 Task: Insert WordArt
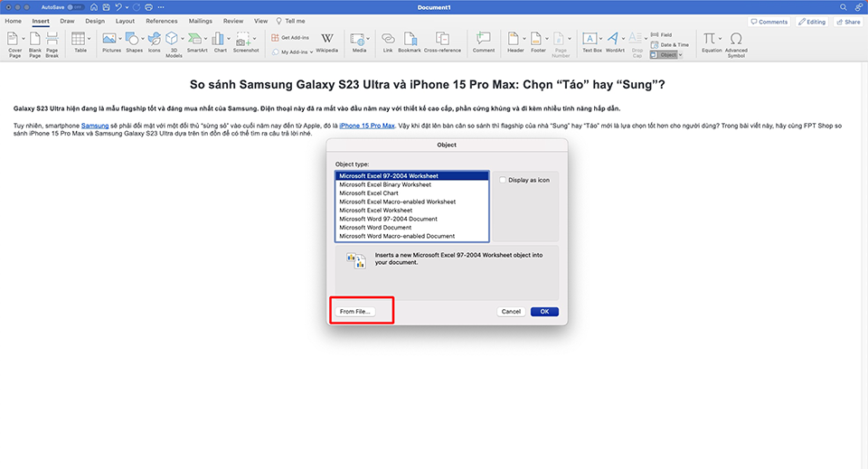coord(613,42)
